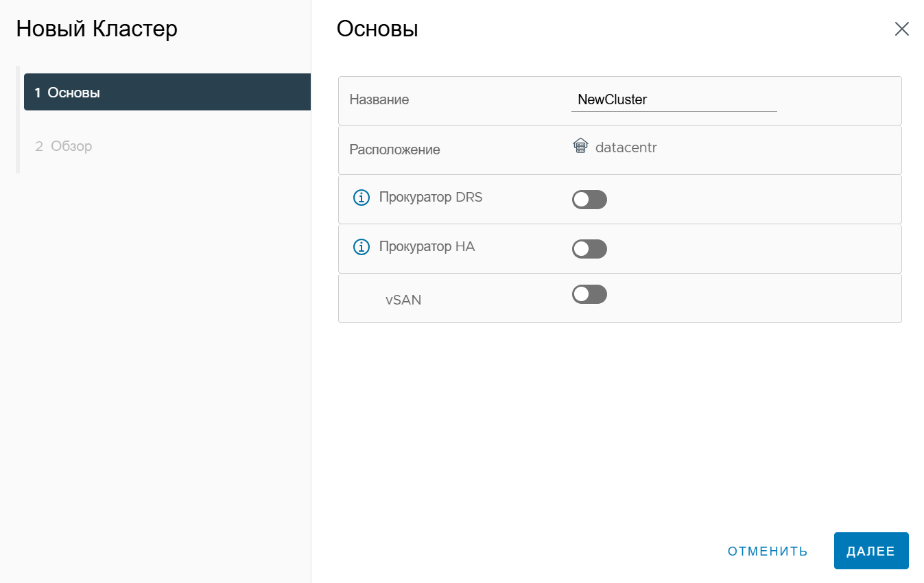The image size is (924, 583).
Task: Click the Прокуратор DRS label text
Action: (431, 198)
